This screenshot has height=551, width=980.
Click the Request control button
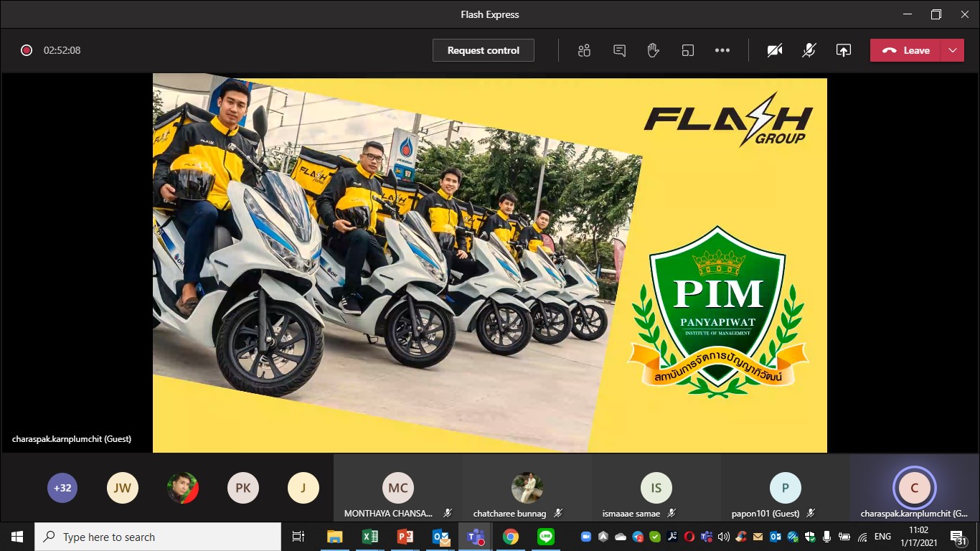tap(483, 50)
